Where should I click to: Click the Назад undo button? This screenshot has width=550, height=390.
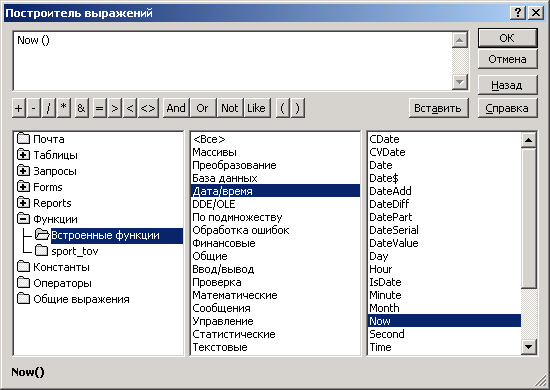point(508,85)
